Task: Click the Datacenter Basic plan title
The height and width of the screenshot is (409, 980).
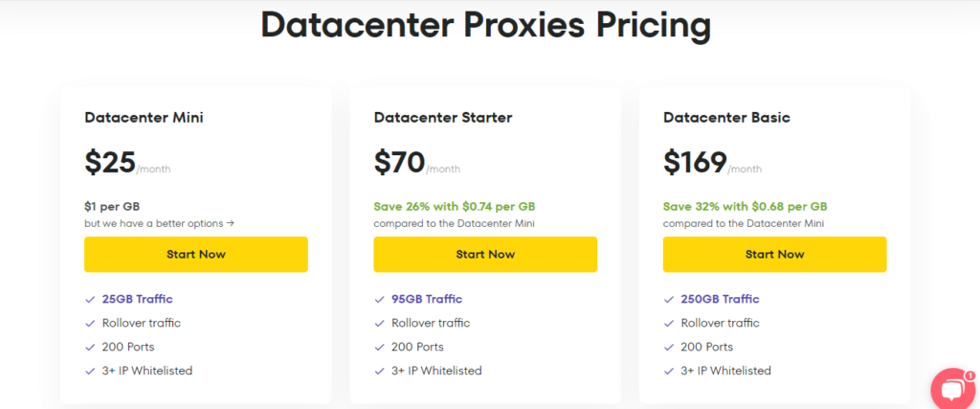Action: [x=726, y=118]
